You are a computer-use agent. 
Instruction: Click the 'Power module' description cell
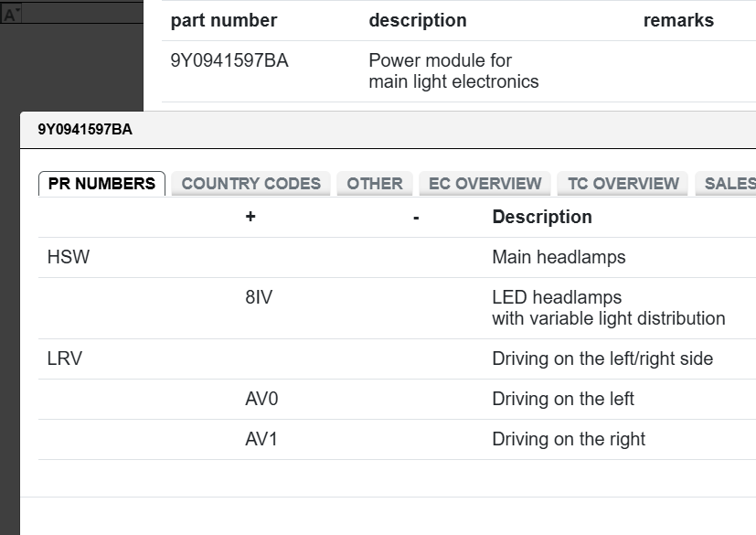pos(453,71)
